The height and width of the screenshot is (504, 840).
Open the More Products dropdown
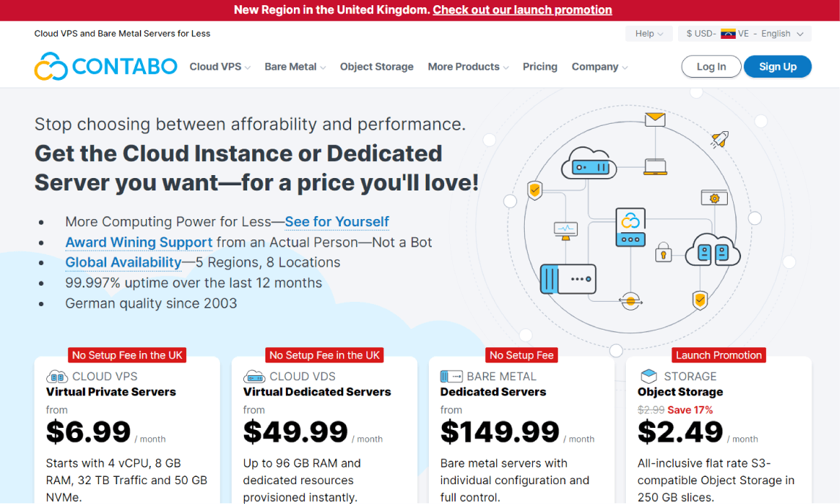(x=468, y=67)
